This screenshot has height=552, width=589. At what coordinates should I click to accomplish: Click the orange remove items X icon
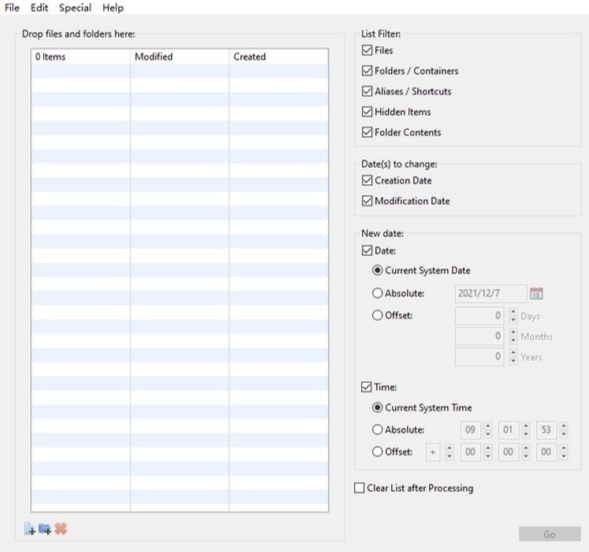[60, 528]
